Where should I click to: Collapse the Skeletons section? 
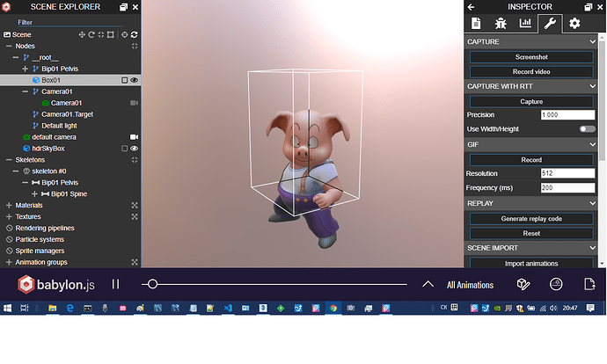click(x=9, y=160)
